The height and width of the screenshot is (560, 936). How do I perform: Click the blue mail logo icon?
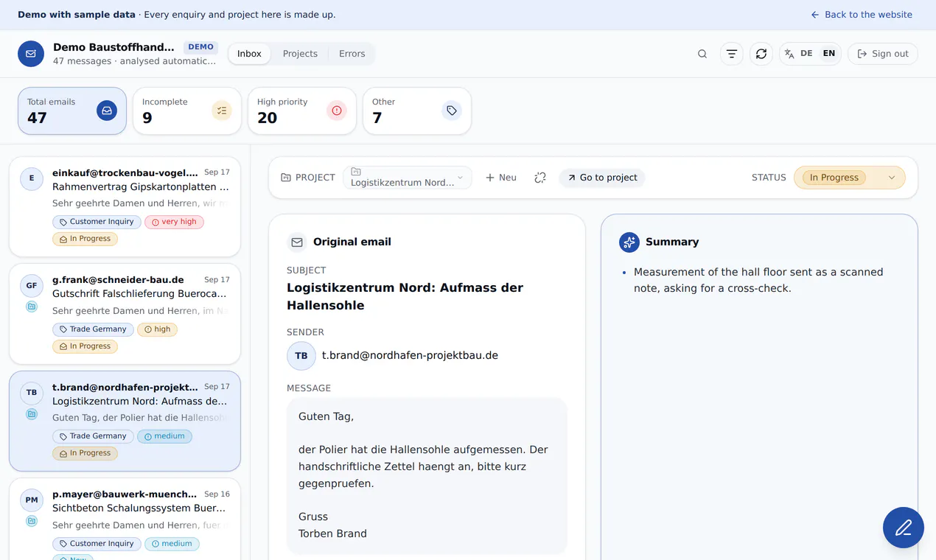pyautogui.click(x=31, y=54)
